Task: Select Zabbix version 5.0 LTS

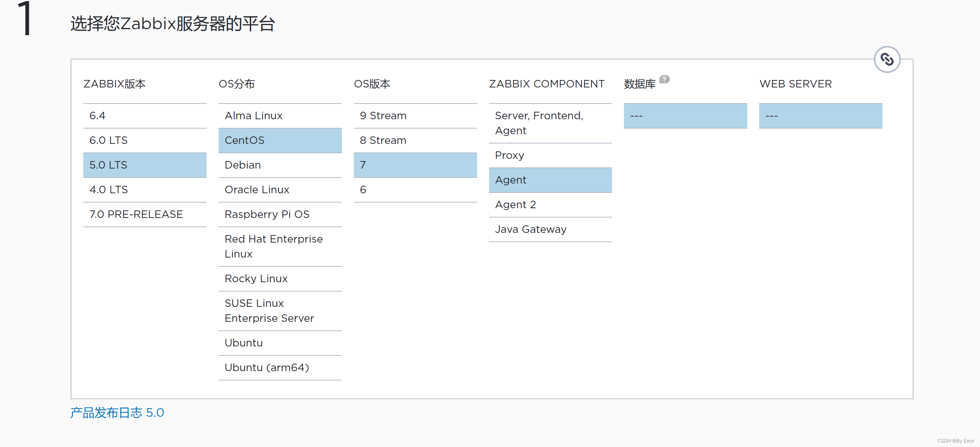Action: [145, 165]
